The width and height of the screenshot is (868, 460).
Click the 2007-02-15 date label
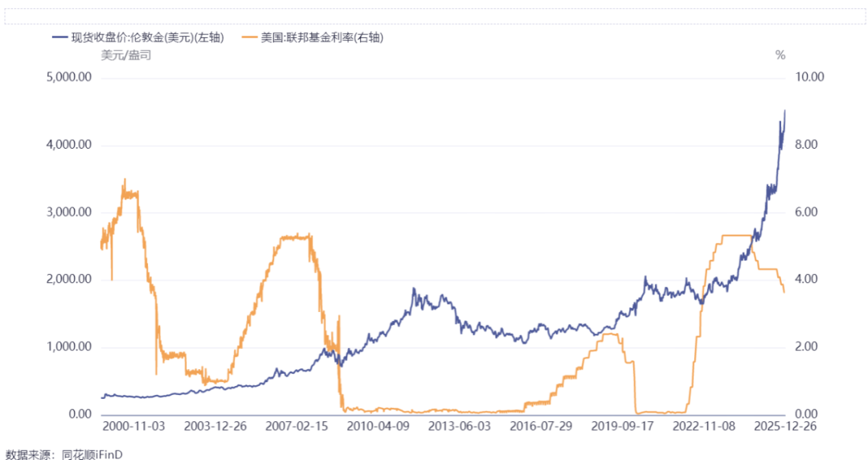pyautogui.click(x=297, y=426)
